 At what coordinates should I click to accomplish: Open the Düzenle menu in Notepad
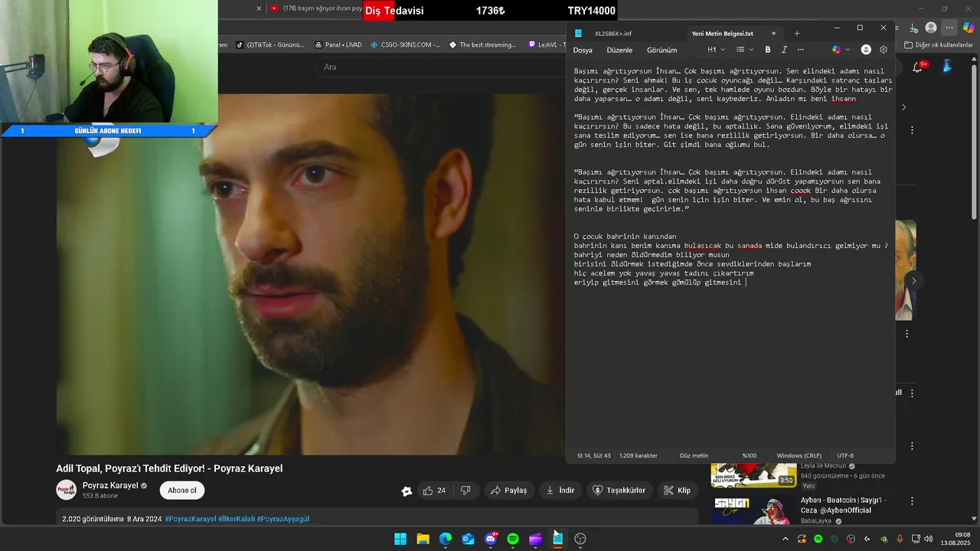[x=619, y=50]
